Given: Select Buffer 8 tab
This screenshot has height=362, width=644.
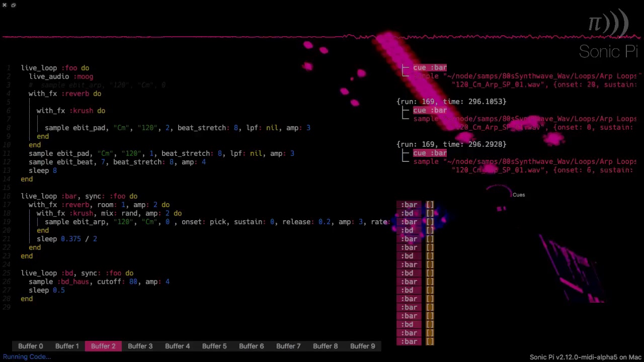Looking at the screenshot, I should 326,346.
